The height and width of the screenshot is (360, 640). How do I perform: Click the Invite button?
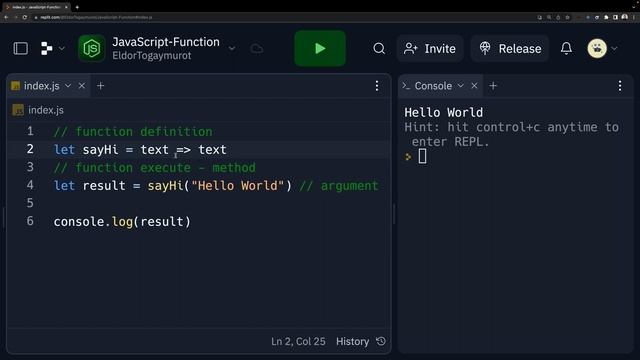(x=430, y=49)
